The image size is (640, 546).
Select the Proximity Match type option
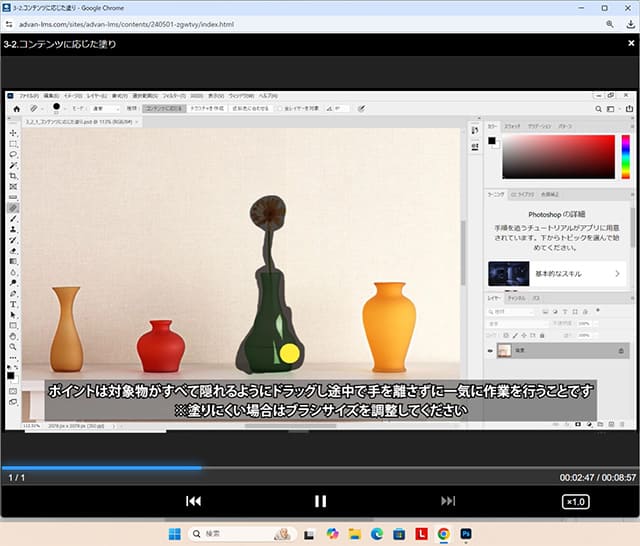tap(250, 109)
